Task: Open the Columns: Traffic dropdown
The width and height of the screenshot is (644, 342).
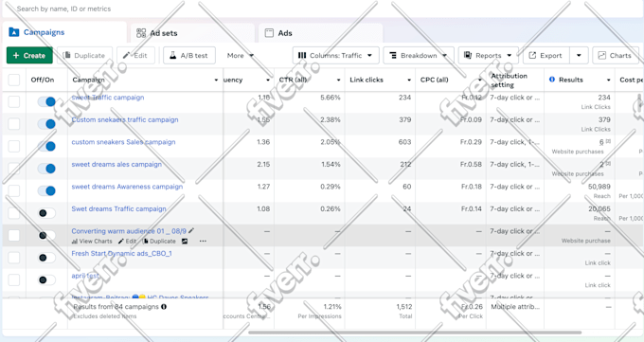Action: tap(335, 56)
